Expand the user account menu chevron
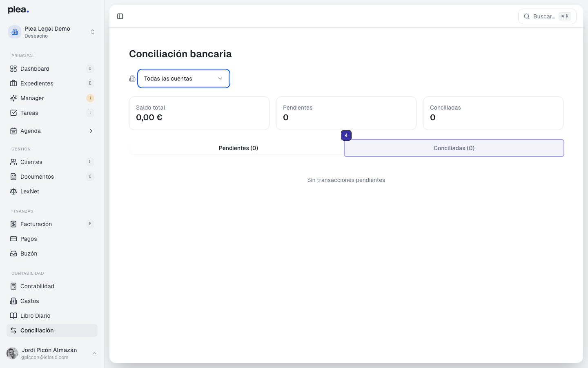 click(x=94, y=353)
